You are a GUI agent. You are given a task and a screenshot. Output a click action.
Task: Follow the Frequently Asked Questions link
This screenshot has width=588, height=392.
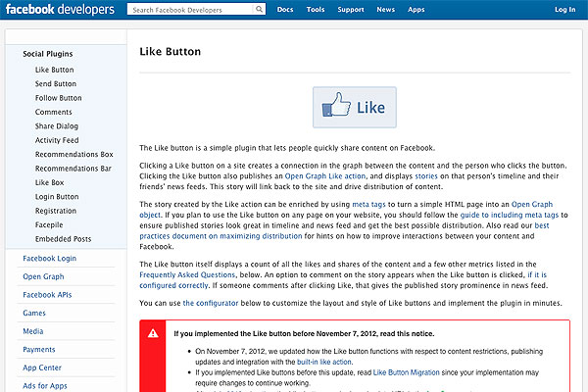(187, 275)
